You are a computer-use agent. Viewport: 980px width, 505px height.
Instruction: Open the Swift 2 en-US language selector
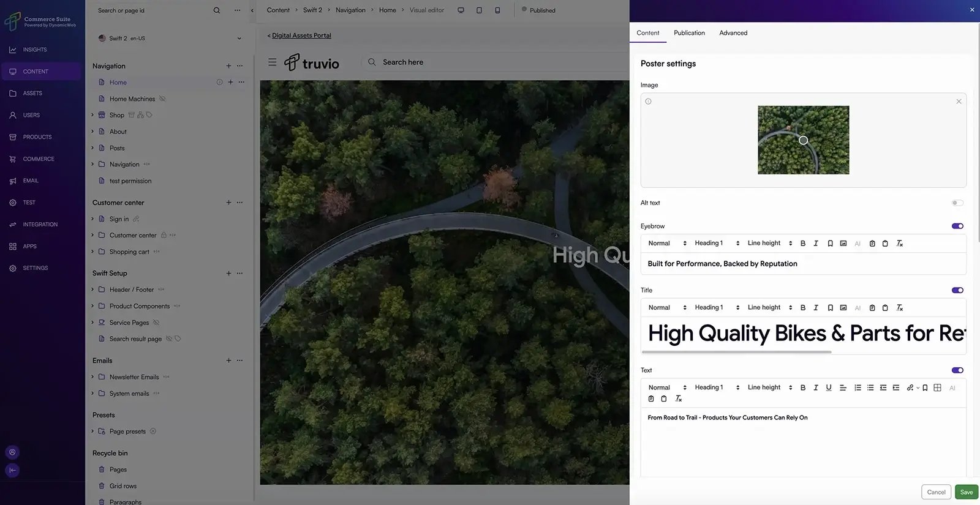click(x=170, y=38)
